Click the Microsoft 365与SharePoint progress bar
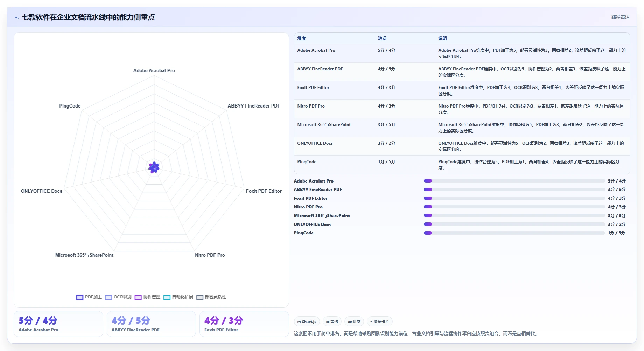The width and height of the screenshot is (644, 351). point(514,215)
